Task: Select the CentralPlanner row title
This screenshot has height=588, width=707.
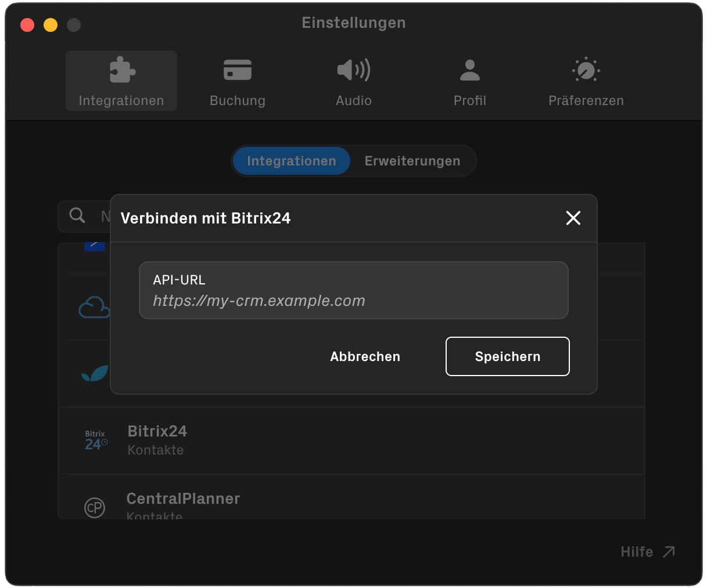Action: [183, 499]
